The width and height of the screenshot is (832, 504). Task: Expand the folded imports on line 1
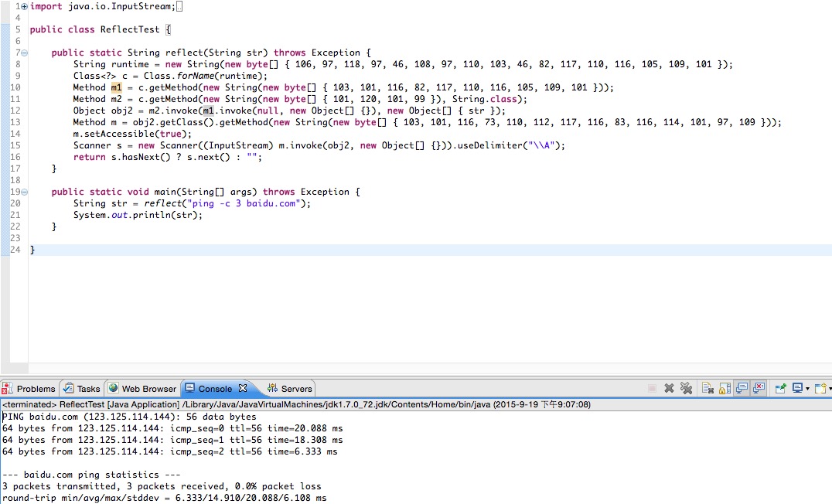[x=25, y=6]
